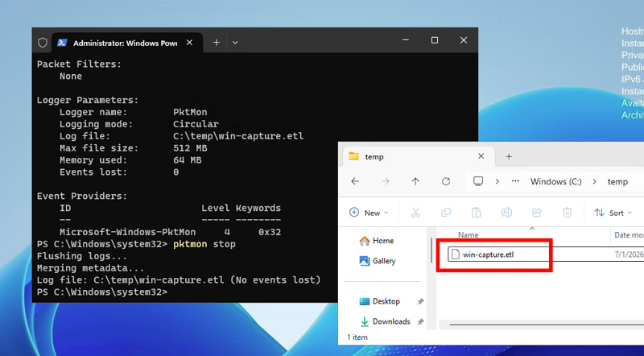Click the Windows (C:) breadcrumb segment
The height and width of the screenshot is (356, 644).
coord(556,181)
